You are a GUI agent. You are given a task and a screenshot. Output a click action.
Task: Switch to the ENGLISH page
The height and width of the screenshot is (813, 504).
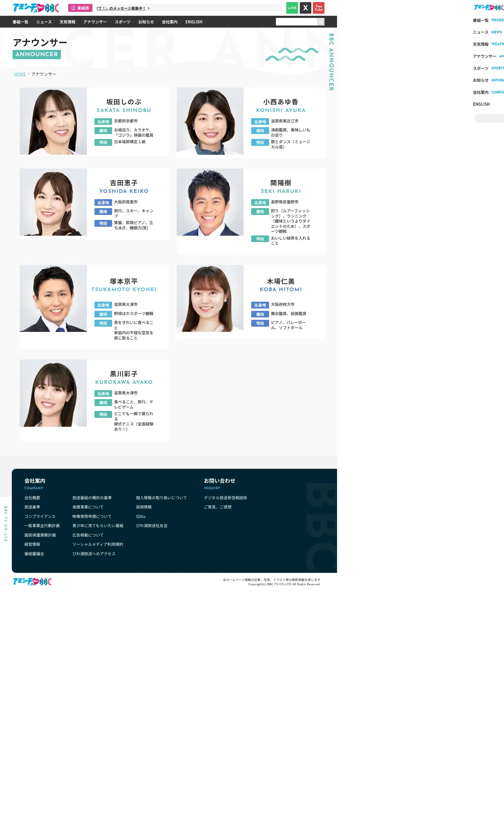pyautogui.click(x=194, y=22)
